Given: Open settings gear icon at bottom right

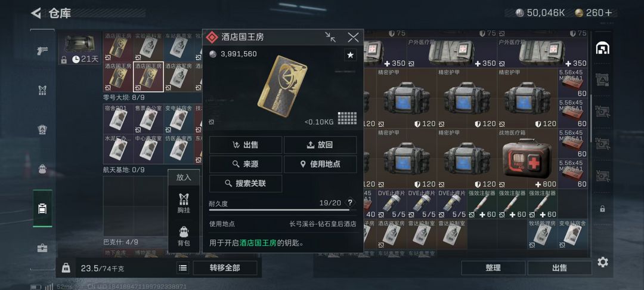Looking at the screenshot, I should [602, 262].
